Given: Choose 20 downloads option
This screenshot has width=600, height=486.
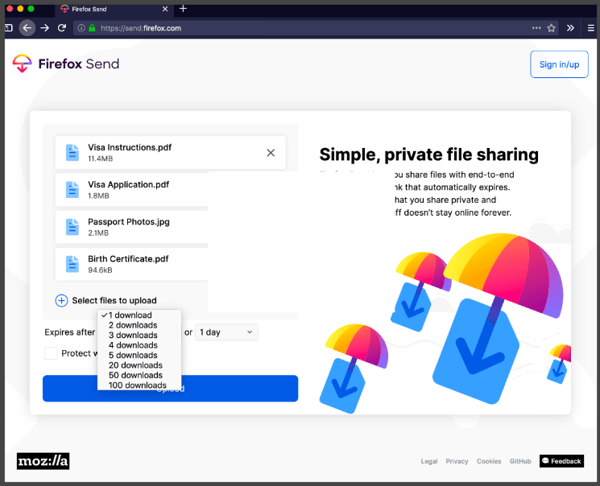Looking at the screenshot, I should click(139, 365).
